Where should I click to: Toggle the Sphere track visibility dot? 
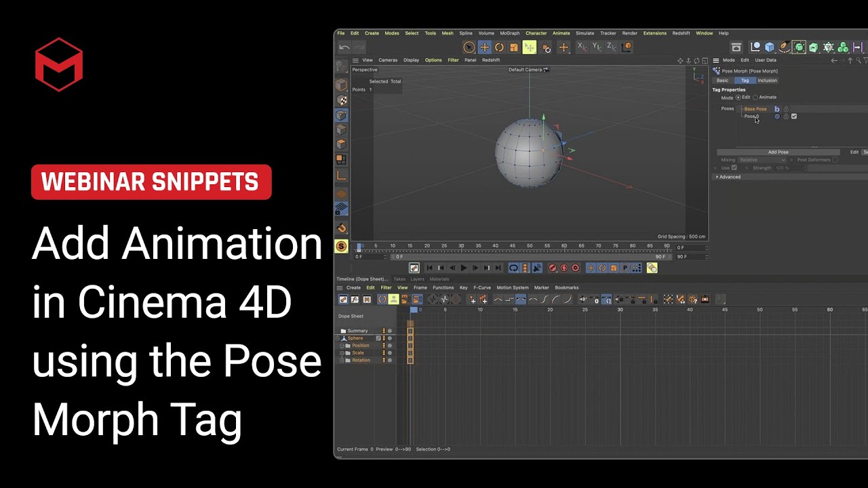[389, 338]
